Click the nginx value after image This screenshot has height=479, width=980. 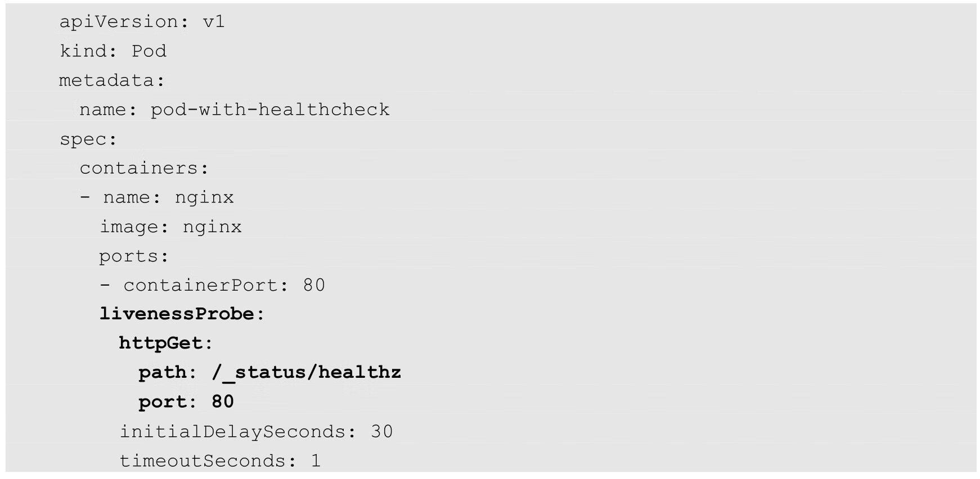[212, 227]
